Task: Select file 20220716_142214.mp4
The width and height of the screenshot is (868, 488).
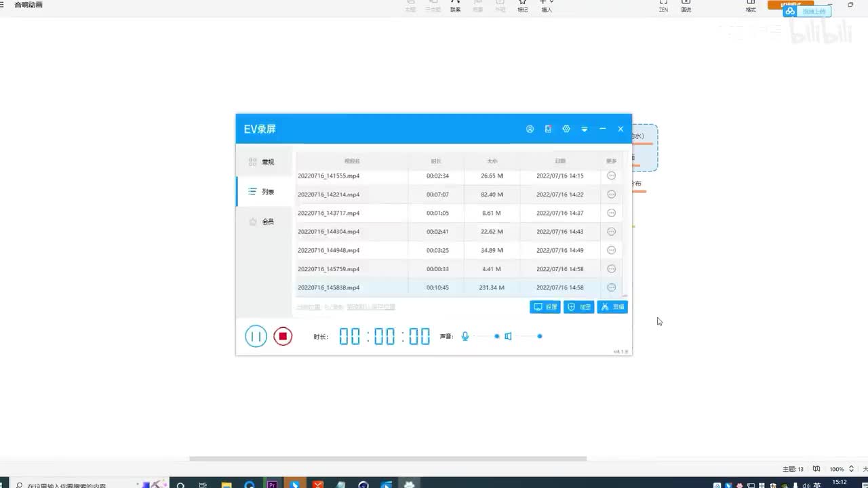Action: [x=329, y=195]
